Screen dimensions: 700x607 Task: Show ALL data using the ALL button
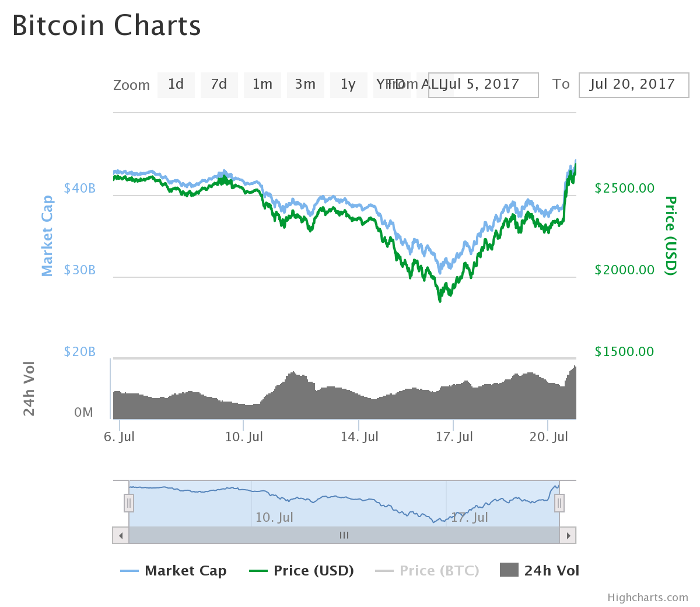tap(434, 85)
